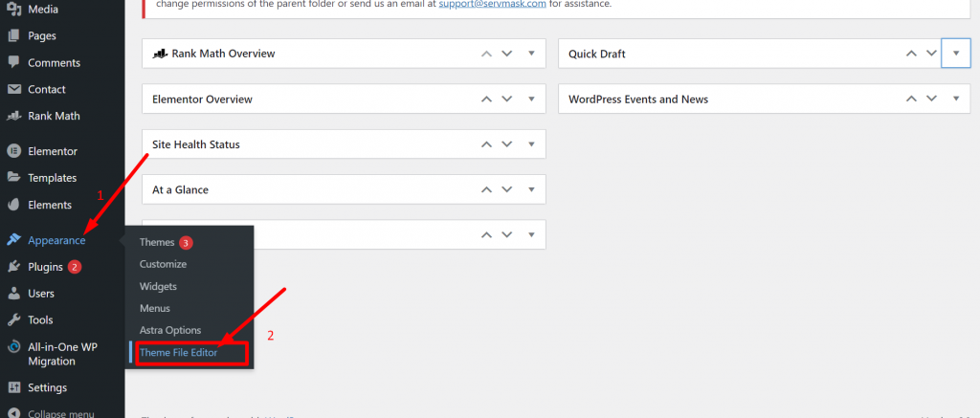The width and height of the screenshot is (980, 418).
Task: Click the Settings sliders icon
Action: [x=13, y=388]
